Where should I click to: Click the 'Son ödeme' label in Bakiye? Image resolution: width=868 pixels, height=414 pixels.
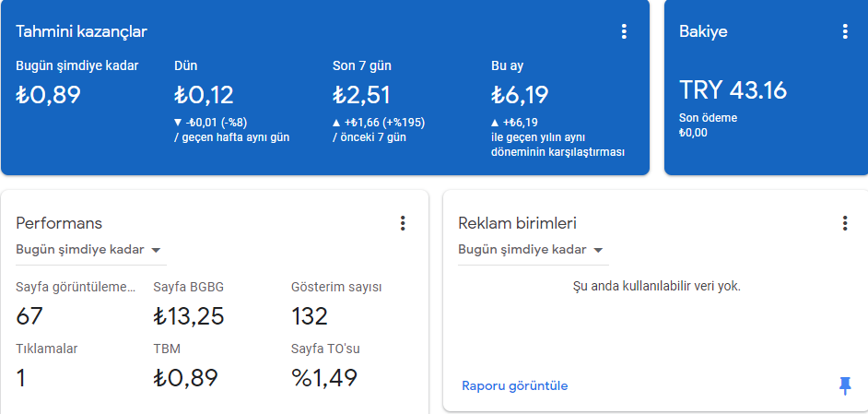(708, 118)
